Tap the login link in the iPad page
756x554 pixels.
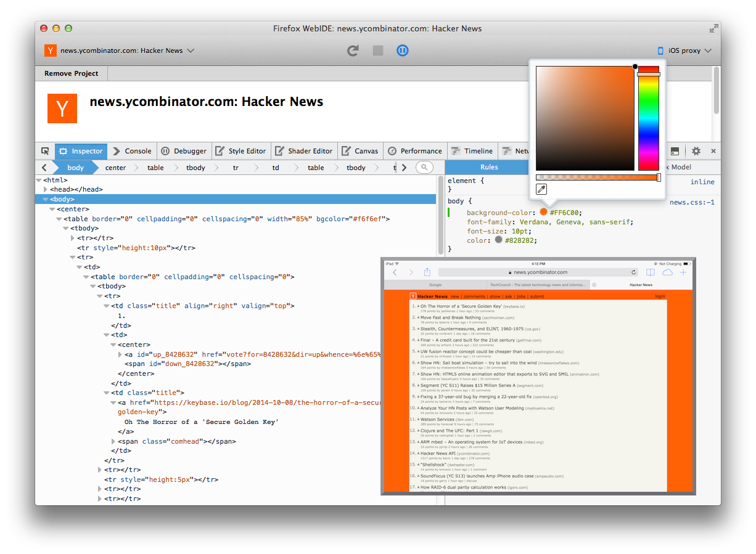660,296
